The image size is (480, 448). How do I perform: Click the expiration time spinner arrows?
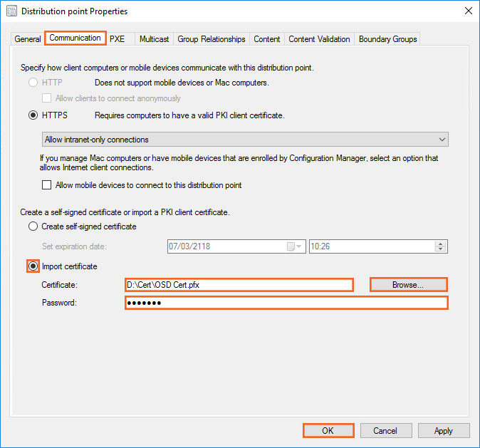click(441, 246)
